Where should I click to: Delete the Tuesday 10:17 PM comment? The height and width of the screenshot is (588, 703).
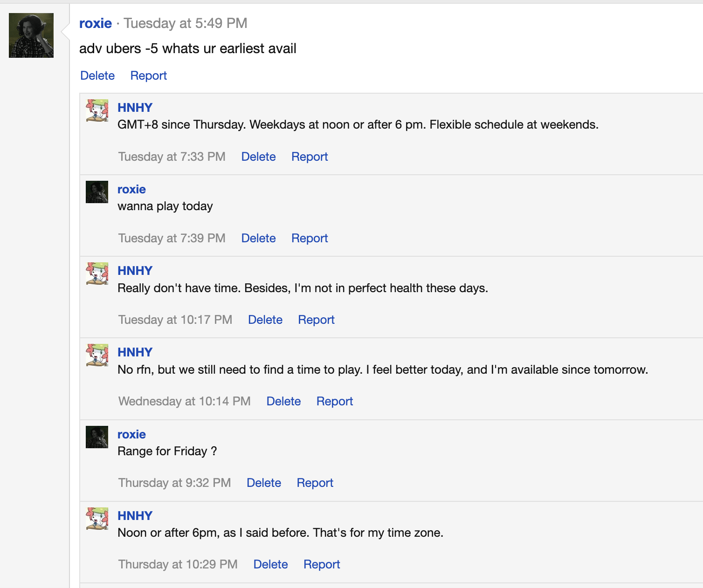point(265,320)
